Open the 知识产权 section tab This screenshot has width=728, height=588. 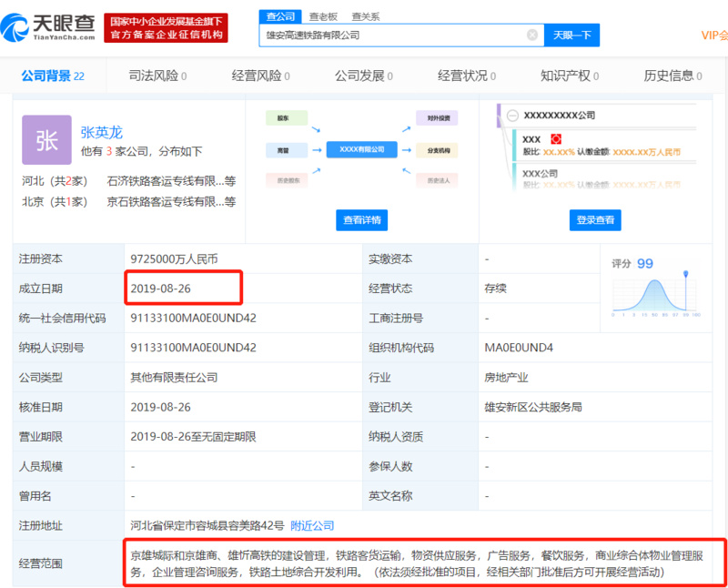(x=567, y=76)
